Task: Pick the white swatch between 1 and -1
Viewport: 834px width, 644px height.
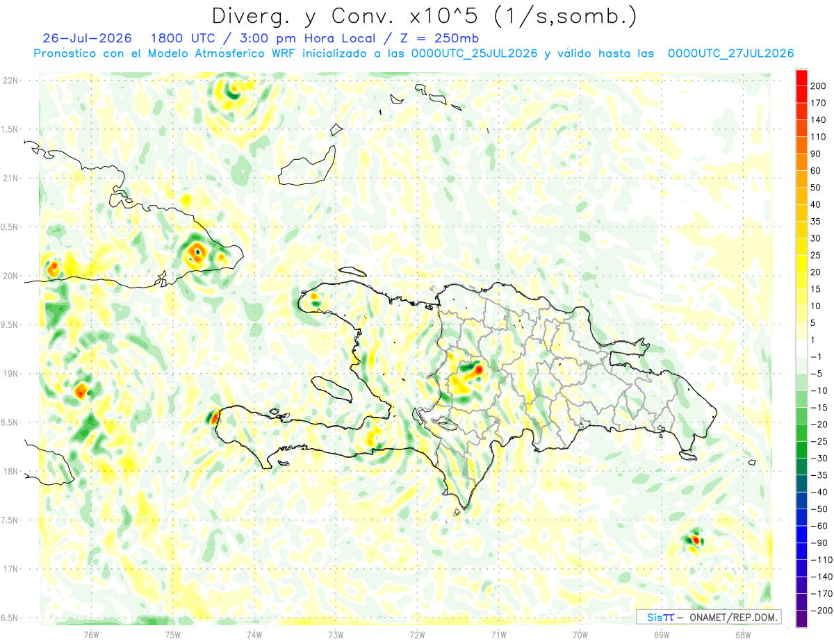Action: tap(801, 349)
